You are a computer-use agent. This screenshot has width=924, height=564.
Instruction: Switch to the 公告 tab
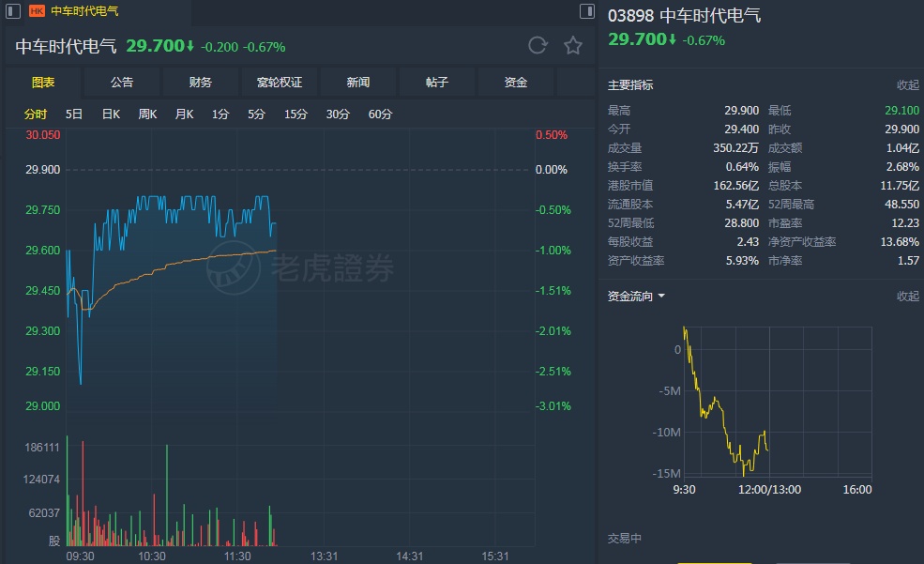click(x=122, y=83)
